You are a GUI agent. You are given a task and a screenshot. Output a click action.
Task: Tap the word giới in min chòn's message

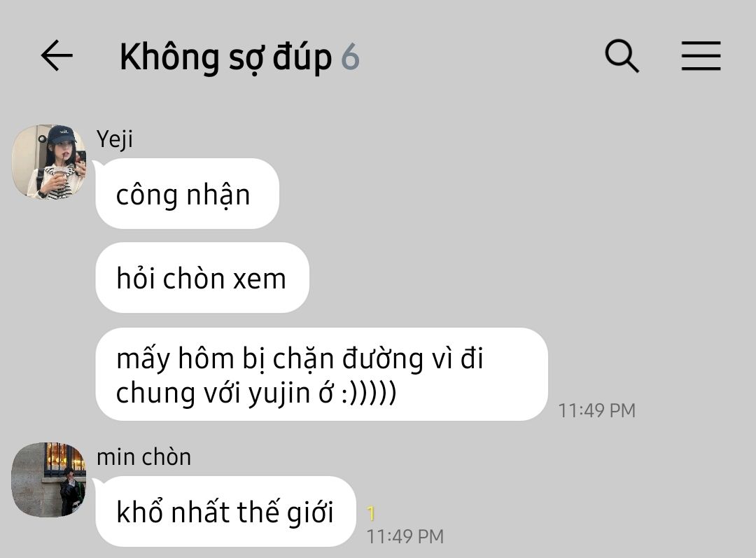click(310, 513)
